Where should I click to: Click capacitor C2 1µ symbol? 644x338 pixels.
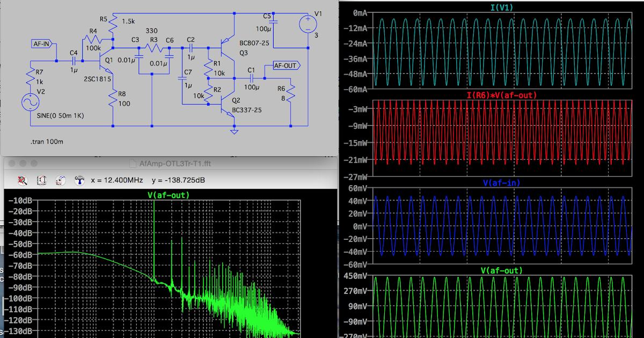point(191,48)
